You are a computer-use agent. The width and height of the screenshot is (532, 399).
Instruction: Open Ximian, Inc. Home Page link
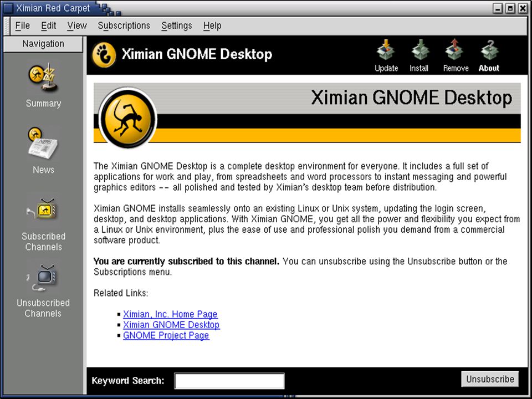(170, 314)
